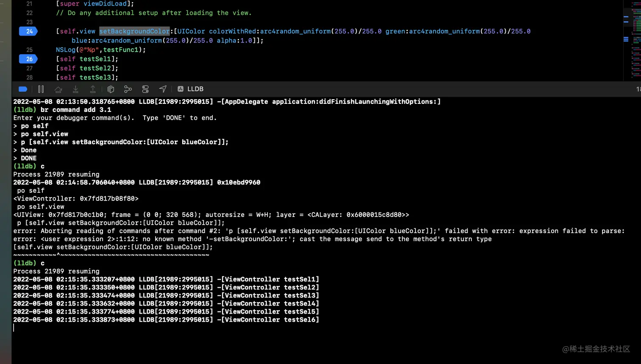Click the testSel4 log line in console

tap(166, 304)
